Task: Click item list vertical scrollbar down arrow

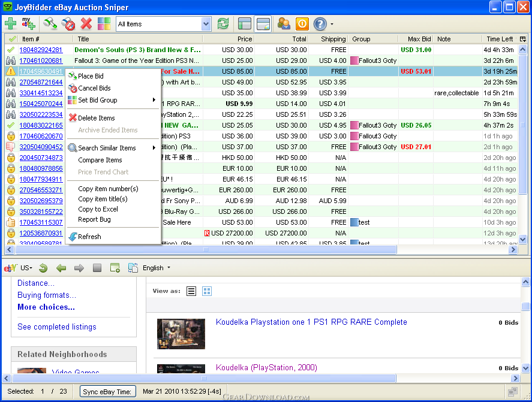Action: point(523,239)
